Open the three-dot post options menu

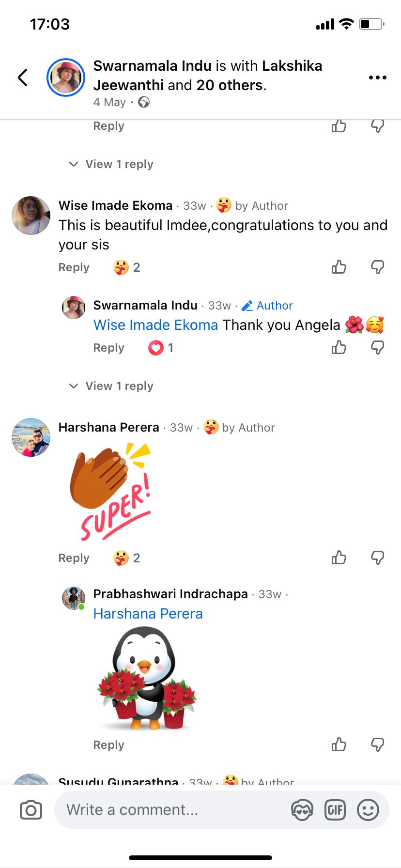click(377, 77)
